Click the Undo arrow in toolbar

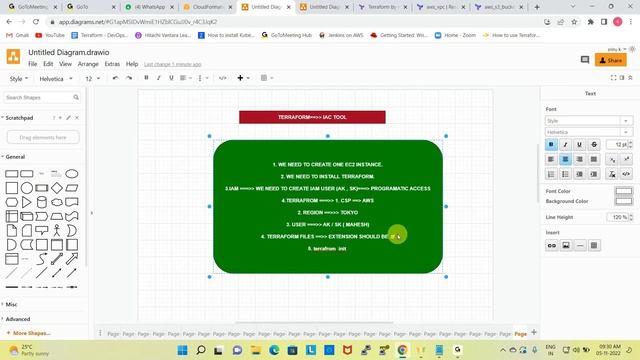tap(116, 78)
